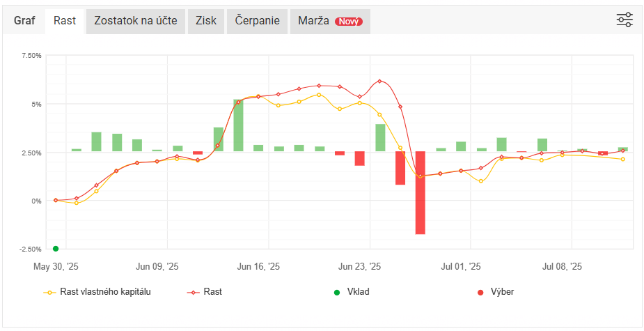Select the Zisk tab

click(205, 21)
